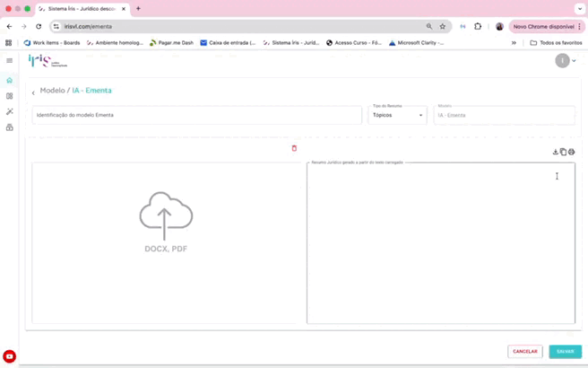Toggle the hamburger menu in sidebar

pyautogui.click(x=10, y=61)
